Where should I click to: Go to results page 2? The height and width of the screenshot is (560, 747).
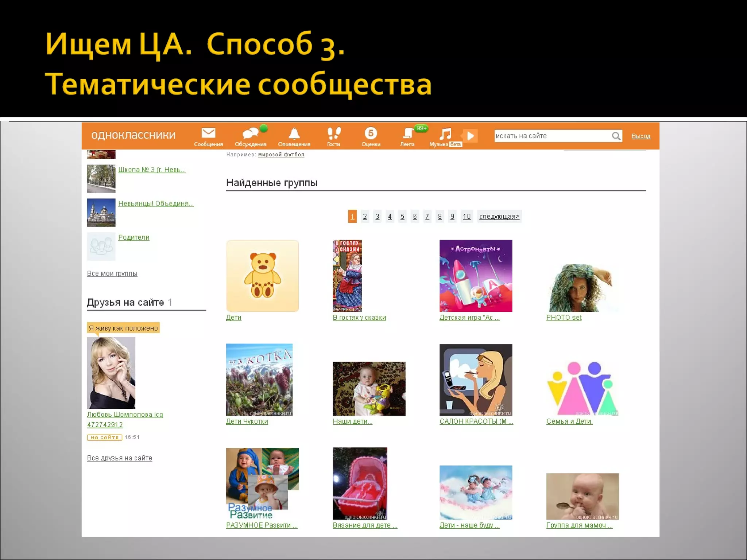tap(365, 217)
